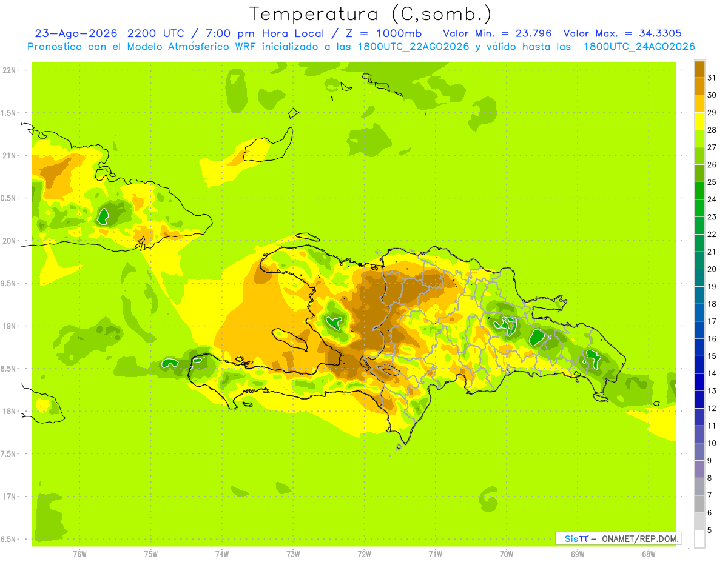Select the '1800UTC_24AGO2026' valid-until time
Image resolution: width=728 pixels, height=562 pixels.
(x=639, y=47)
